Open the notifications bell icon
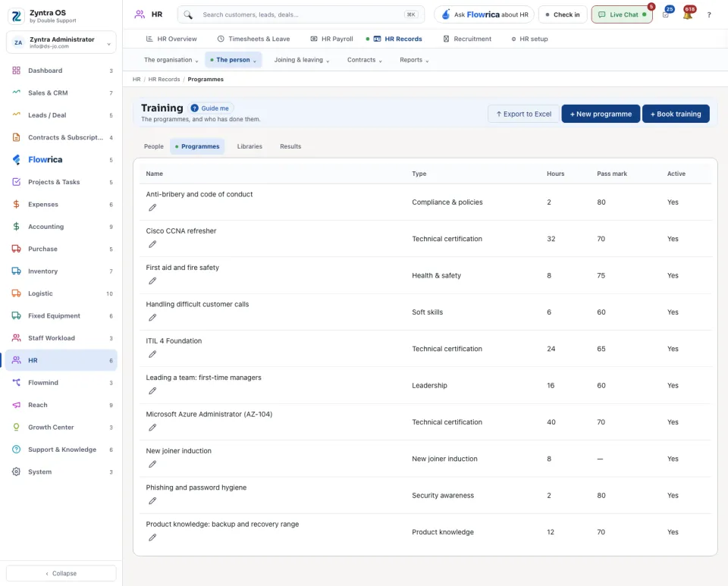 coord(688,14)
